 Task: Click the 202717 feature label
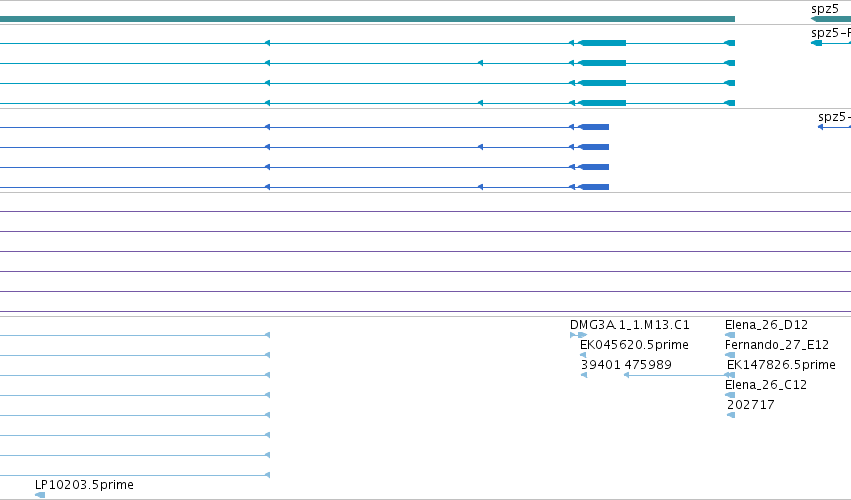pyautogui.click(x=751, y=405)
